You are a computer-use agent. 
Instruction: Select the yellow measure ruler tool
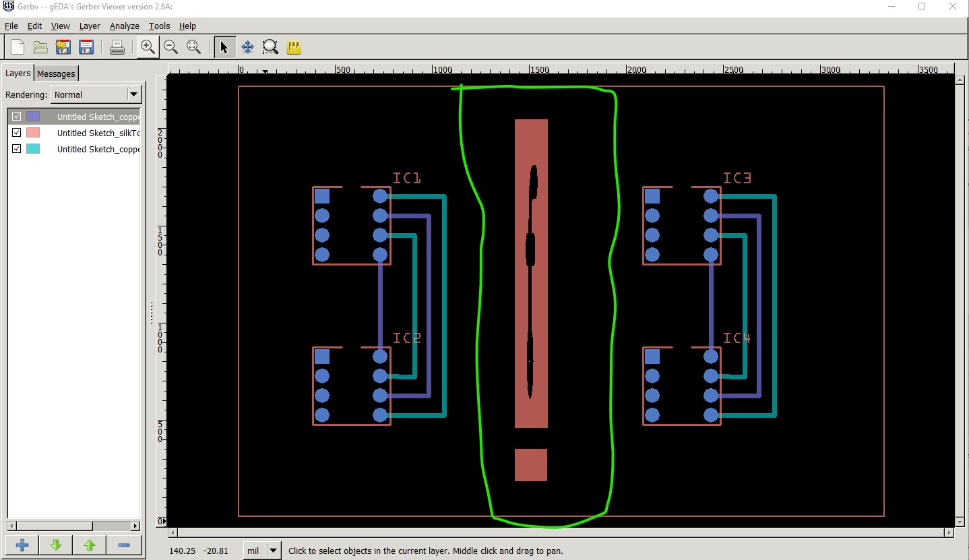[293, 47]
